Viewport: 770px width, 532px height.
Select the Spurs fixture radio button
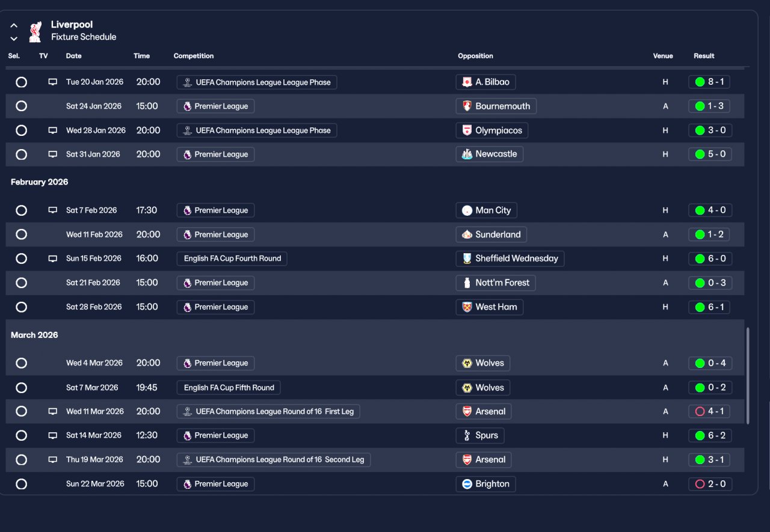pos(22,436)
